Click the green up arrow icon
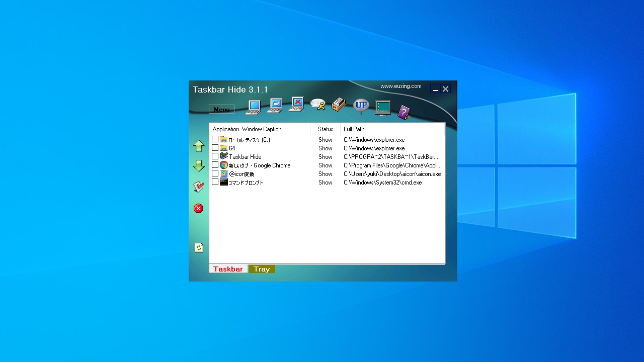The image size is (644, 362). 199,146
